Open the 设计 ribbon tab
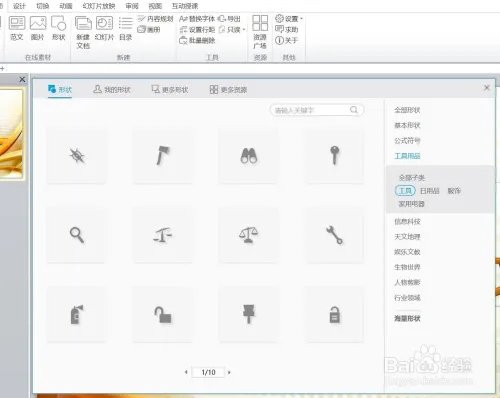Image resolution: width=500 pixels, height=398 pixels. (x=19, y=6)
